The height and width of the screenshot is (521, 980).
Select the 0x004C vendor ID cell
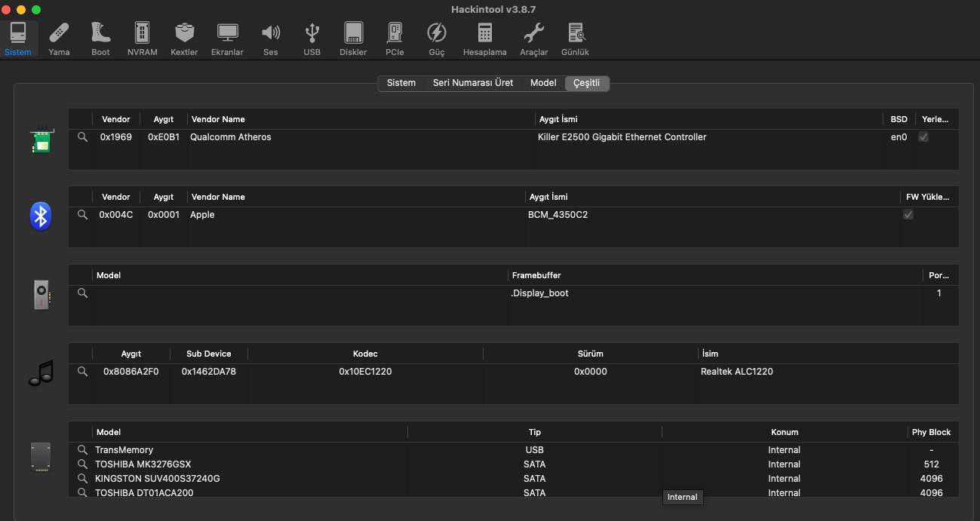pos(115,215)
